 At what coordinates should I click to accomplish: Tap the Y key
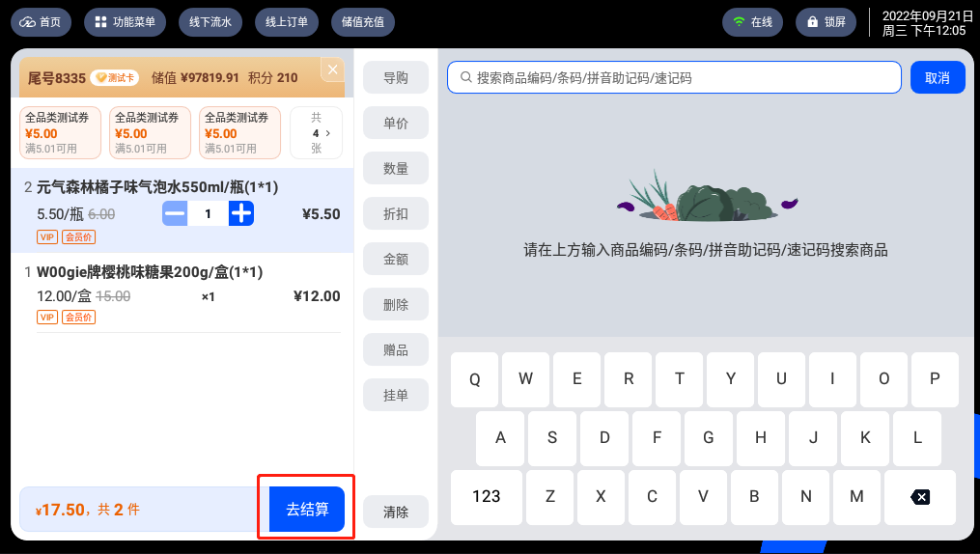730,379
